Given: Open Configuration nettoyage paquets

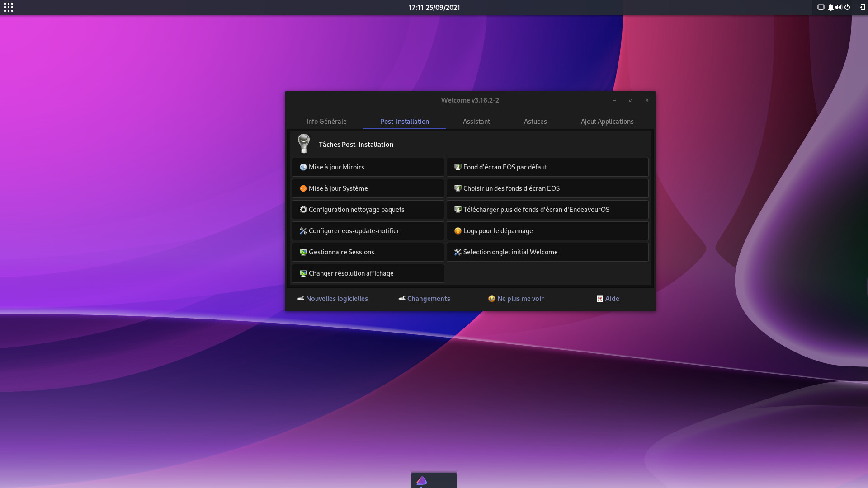Looking at the screenshot, I should coord(368,210).
